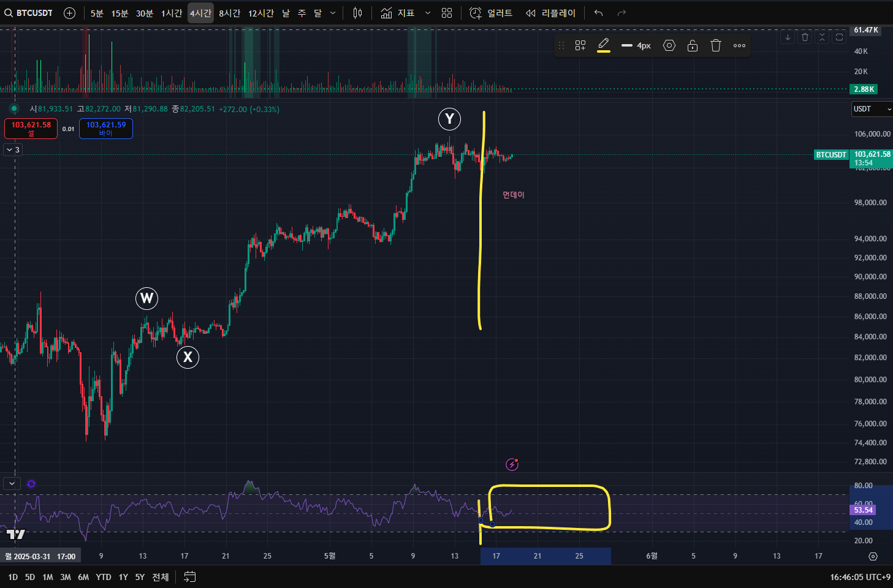Open the candlestick chart type menu

click(x=358, y=13)
